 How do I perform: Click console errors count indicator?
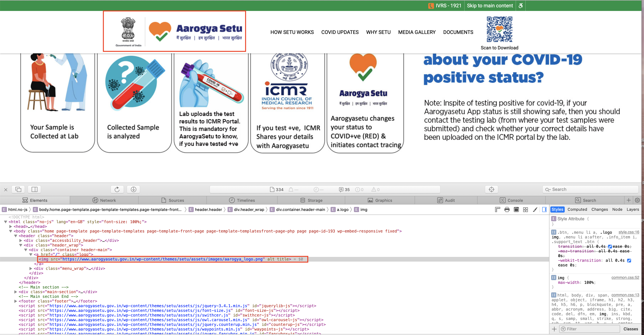point(359,190)
